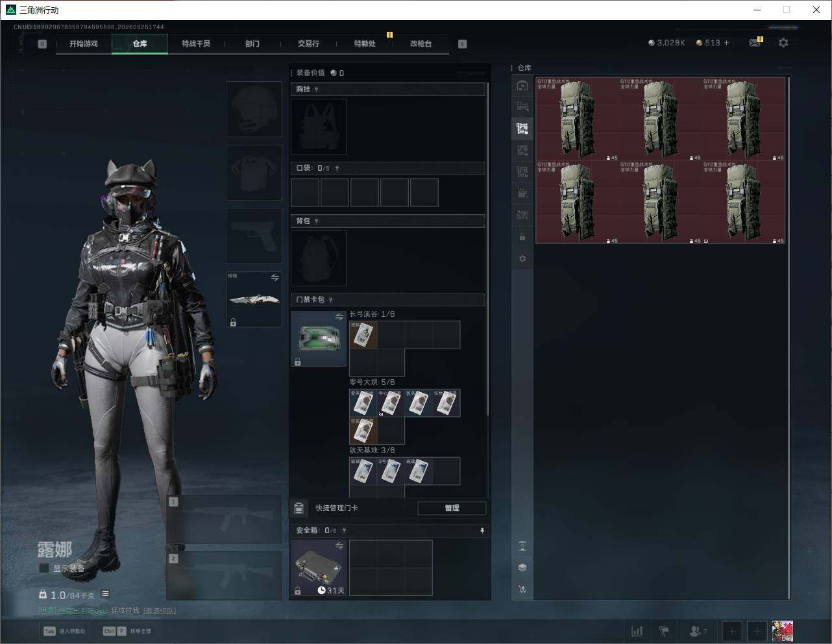Viewport: 832px width, 644px height.
Task: Click swap arrows on keycard case
Action: (x=339, y=317)
